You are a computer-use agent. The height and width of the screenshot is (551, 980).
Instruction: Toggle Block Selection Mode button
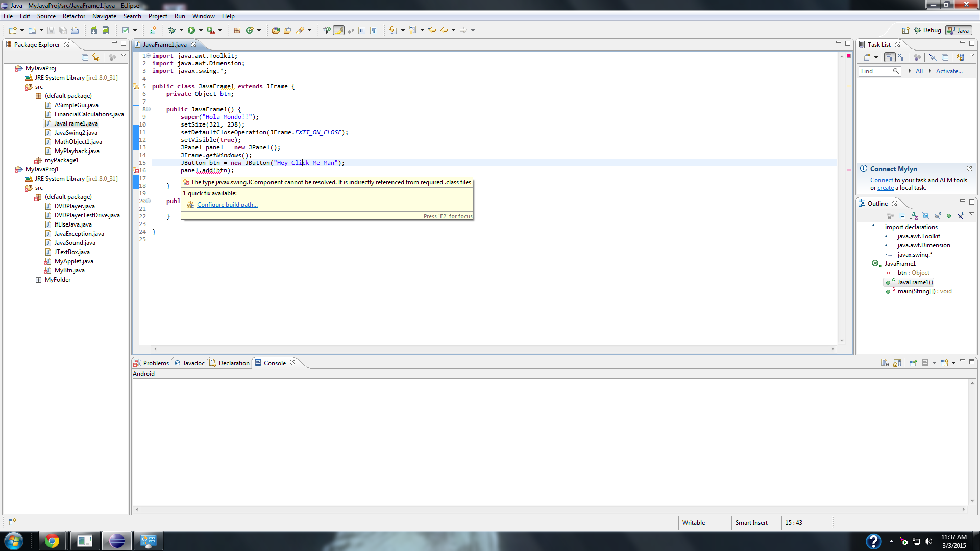pos(362,31)
